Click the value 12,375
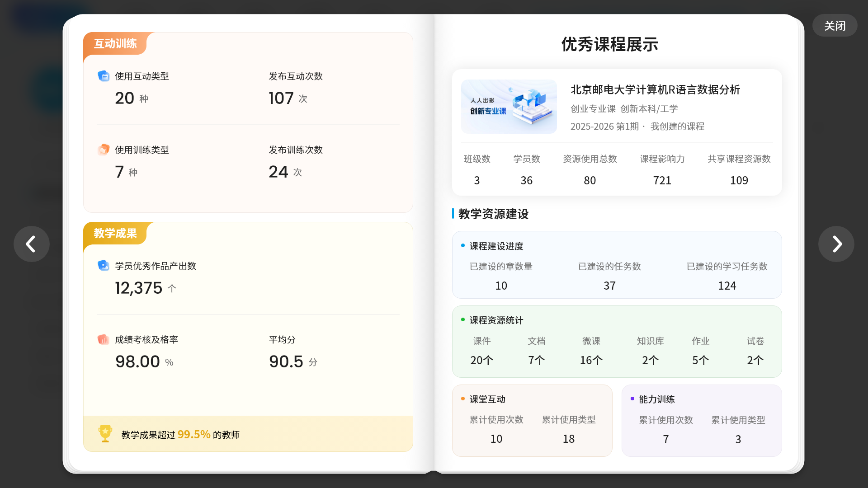Screen dimensions: 868x488 [139, 288]
